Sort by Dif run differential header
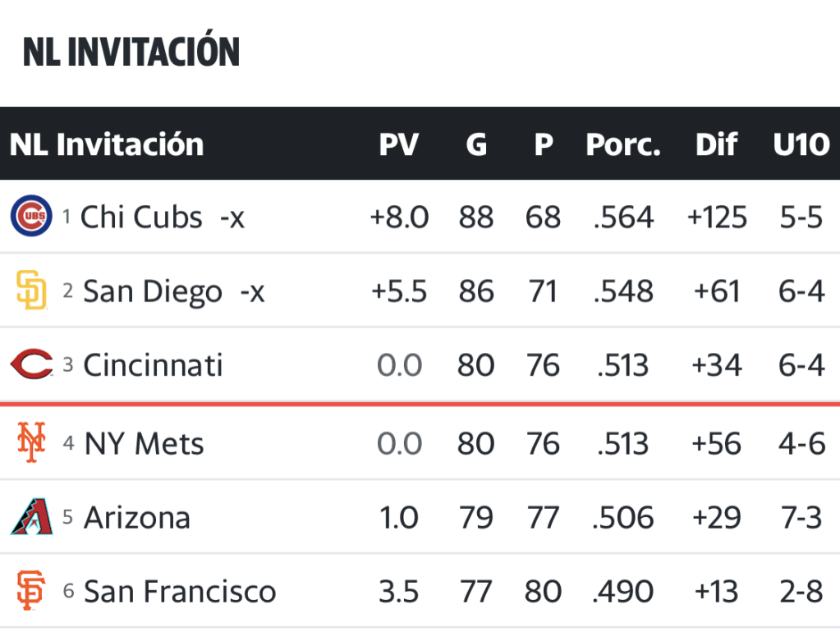840x632 pixels. point(717,144)
